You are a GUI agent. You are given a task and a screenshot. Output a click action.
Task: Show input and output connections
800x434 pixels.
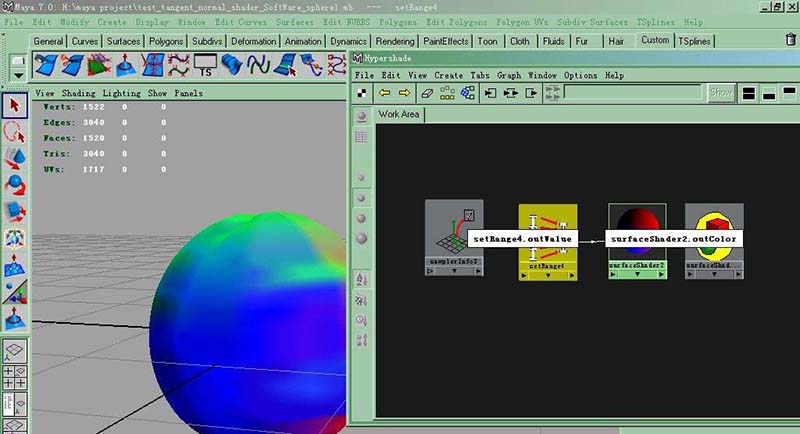511,93
